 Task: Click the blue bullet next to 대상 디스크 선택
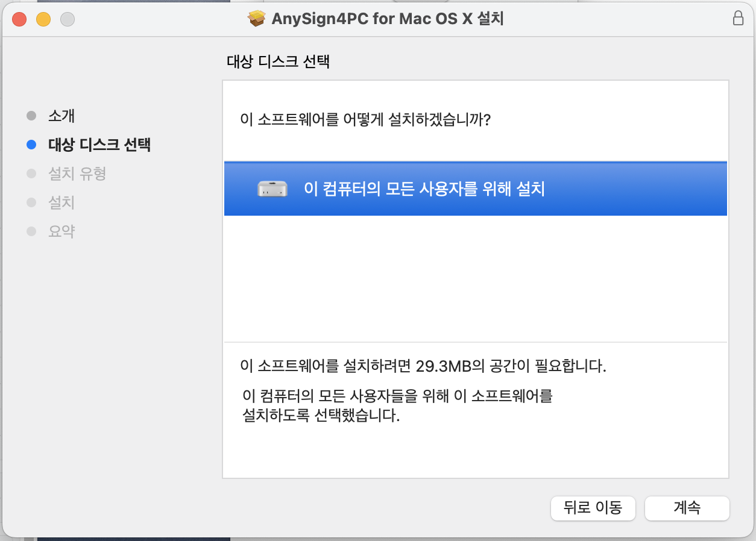click(31, 145)
